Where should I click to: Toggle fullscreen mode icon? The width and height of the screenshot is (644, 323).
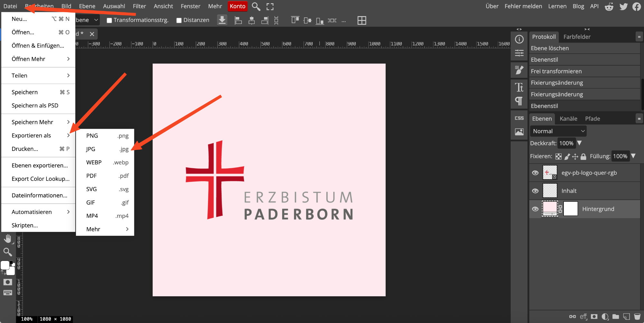pos(270,6)
